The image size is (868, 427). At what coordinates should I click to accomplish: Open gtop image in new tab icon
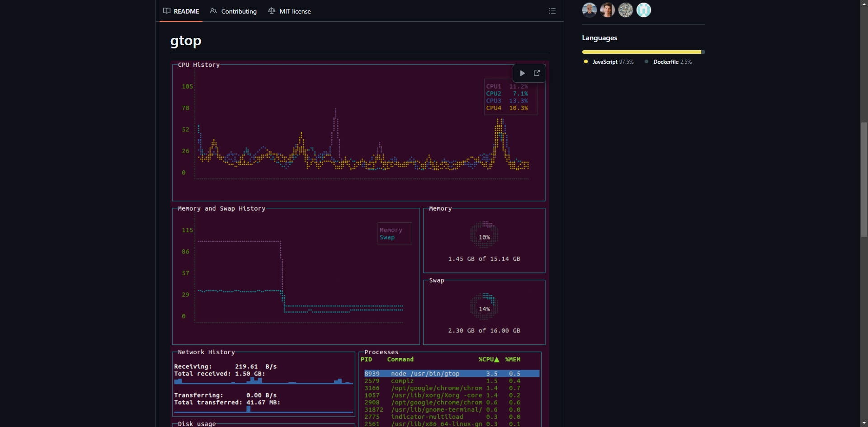tap(537, 73)
